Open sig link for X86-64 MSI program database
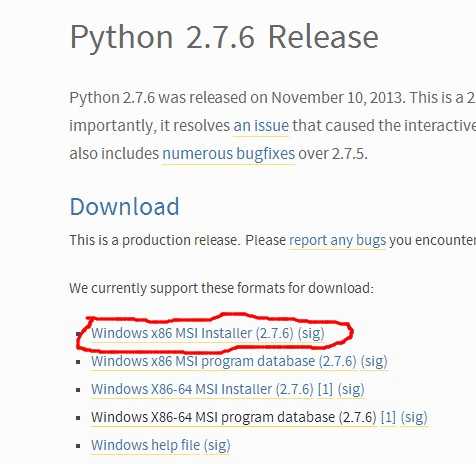This screenshot has width=476, height=464. tap(414, 417)
